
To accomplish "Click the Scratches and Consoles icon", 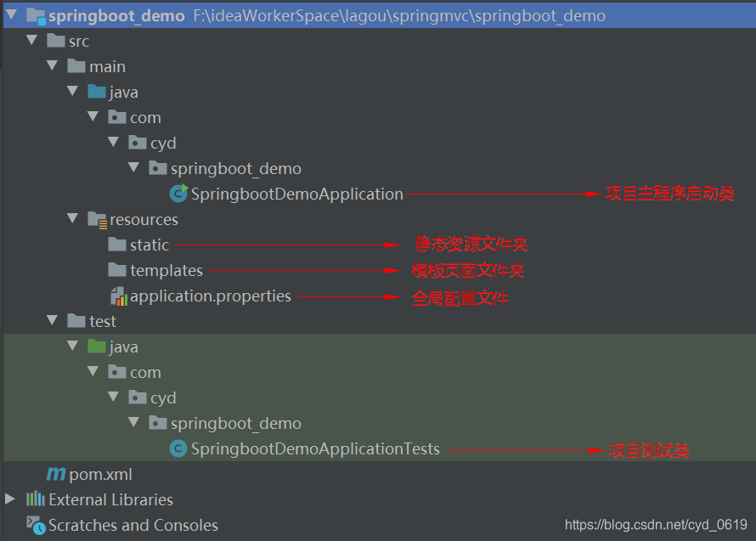I will click(36, 526).
